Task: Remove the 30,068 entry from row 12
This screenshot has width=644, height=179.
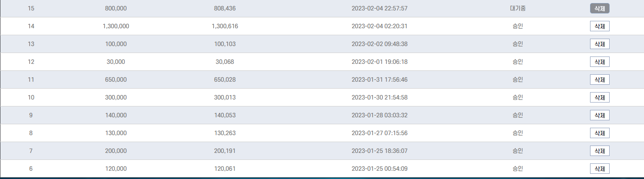Action: click(x=600, y=62)
